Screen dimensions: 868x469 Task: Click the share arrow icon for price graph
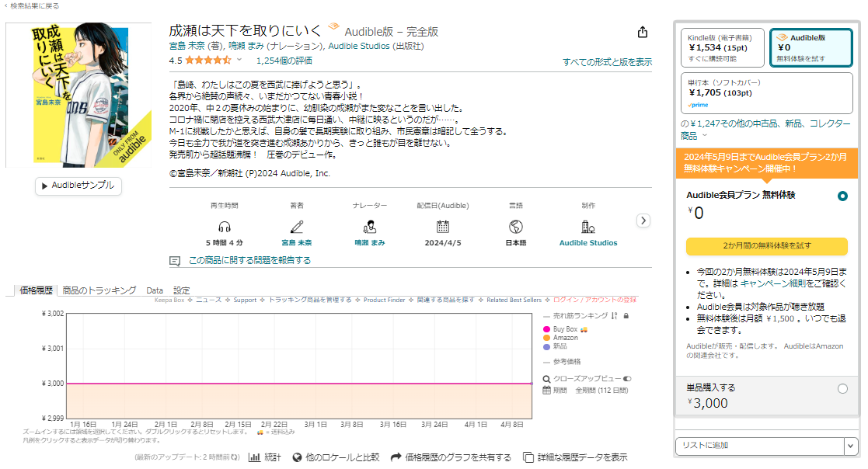click(396, 457)
